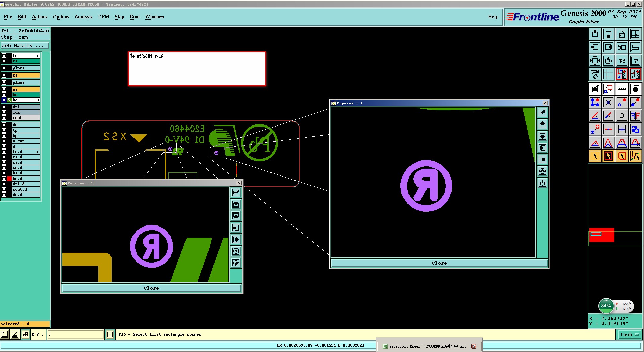This screenshot has height=352, width=644.
Task: Select the 'ldi' layer name
Action: [x=26, y=112]
